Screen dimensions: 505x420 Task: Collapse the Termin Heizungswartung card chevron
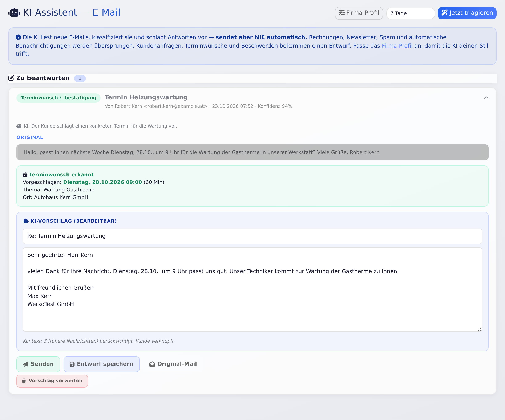click(486, 98)
